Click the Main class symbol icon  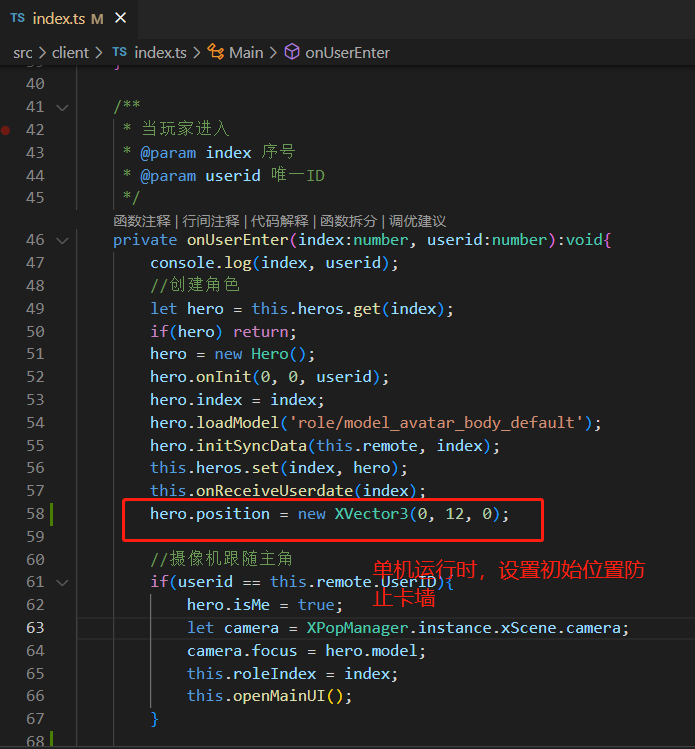[x=215, y=52]
